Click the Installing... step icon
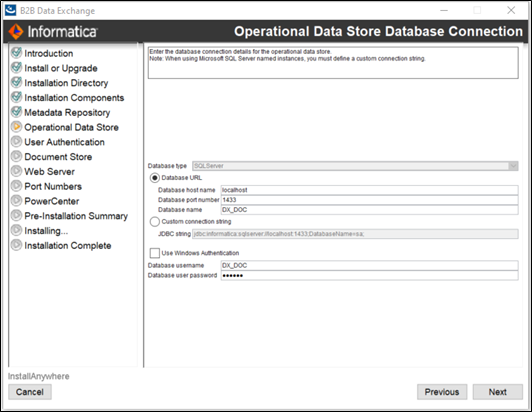The width and height of the screenshot is (532, 412). [x=16, y=230]
